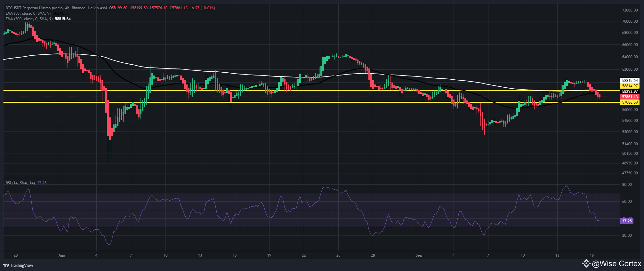
Task: Click the 80.00 level on RSI scale
Action: click(x=627, y=185)
